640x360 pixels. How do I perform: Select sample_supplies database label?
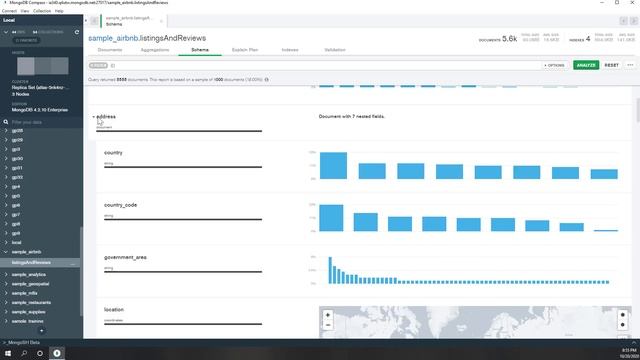[29, 312]
